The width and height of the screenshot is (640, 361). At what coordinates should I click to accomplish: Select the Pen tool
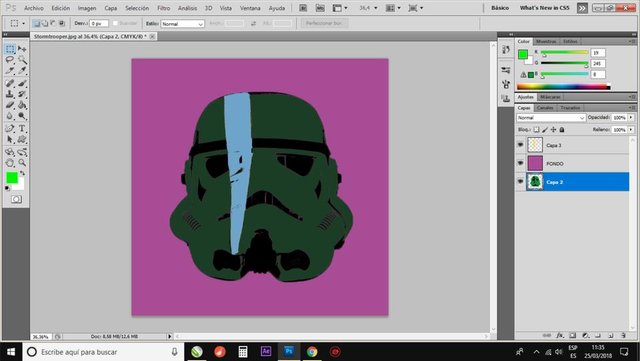(10, 129)
